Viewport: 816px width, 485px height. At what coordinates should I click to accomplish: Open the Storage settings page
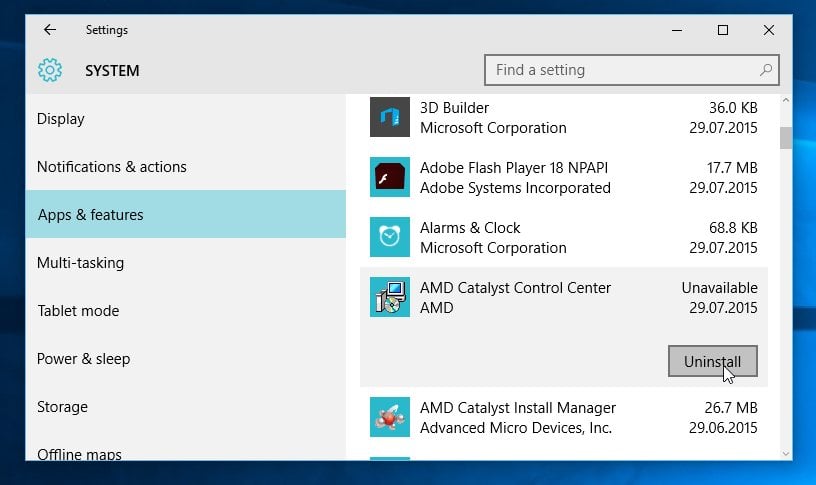(x=62, y=407)
